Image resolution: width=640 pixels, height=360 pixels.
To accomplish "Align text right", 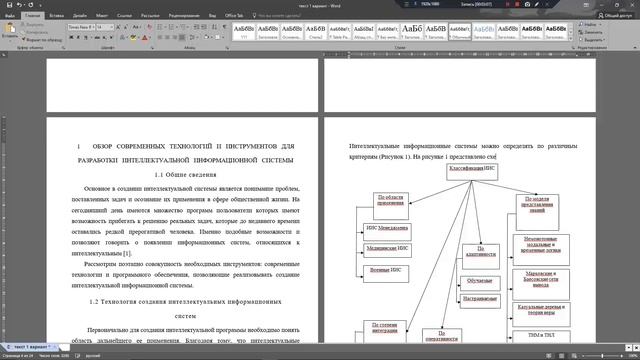I will pyautogui.click(x=174, y=38).
